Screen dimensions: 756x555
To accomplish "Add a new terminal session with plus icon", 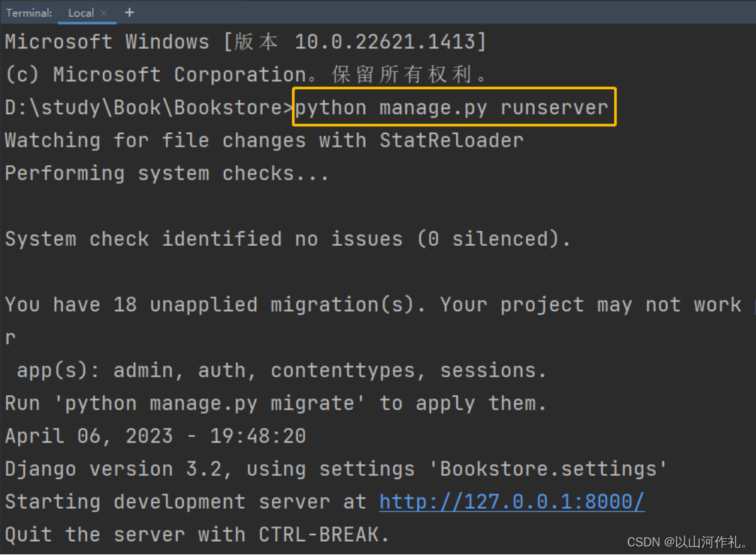I will pyautogui.click(x=129, y=13).
